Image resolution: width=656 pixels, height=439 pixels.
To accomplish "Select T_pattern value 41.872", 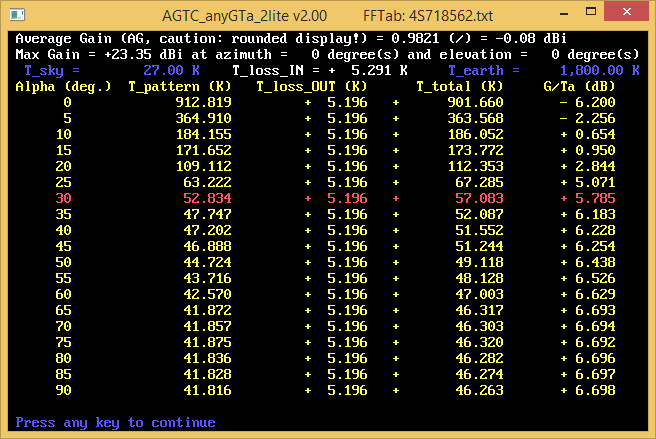I will [x=208, y=311].
